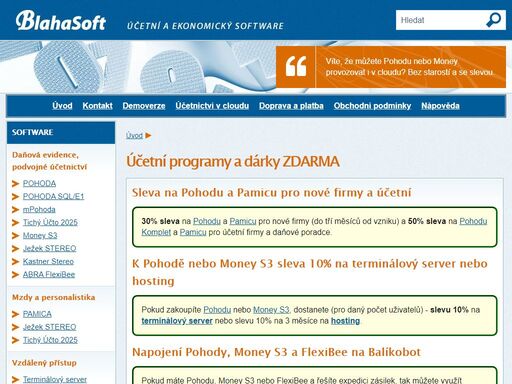Click the orange arrow next to mPohoda
The width and height of the screenshot is (512, 384).
coord(15,210)
